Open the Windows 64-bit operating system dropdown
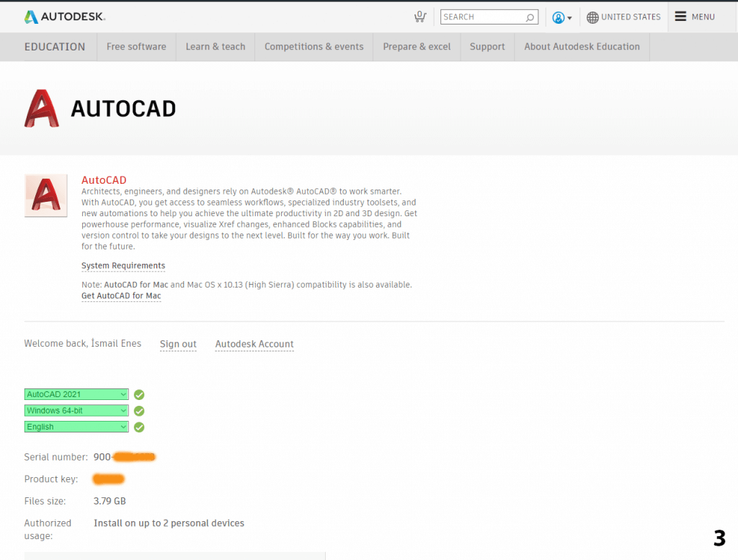 pyautogui.click(x=76, y=410)
